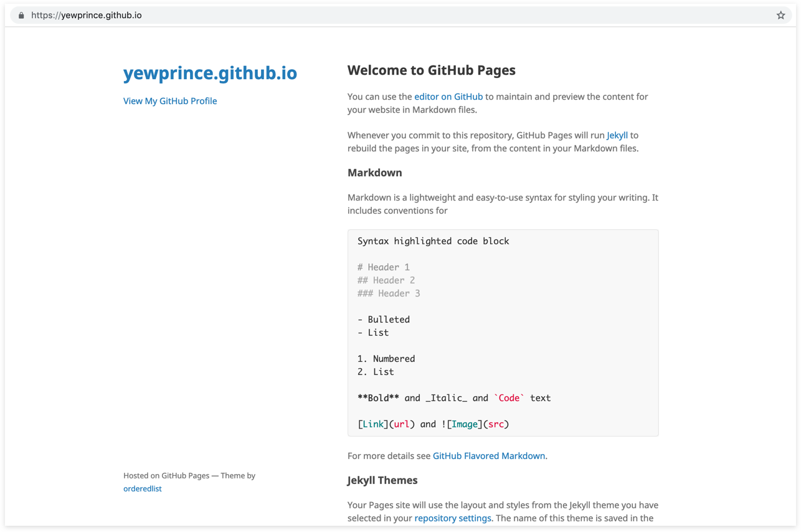This screenshot has width=801, height=532.
Task: Click the padlock icon in the address bar
Action: (x=21, y=15)
